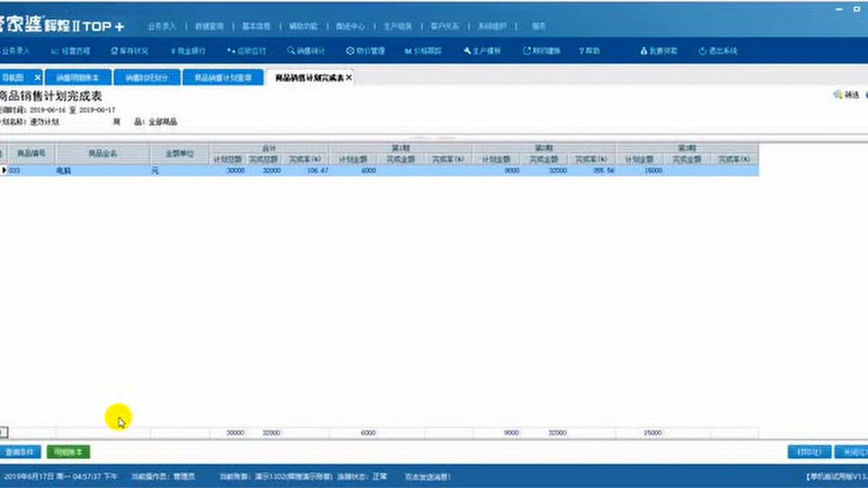The height and width of the screenshot is (488, 868).
Task: Switch to the 导航图 tab
Action: pos(15,78)
